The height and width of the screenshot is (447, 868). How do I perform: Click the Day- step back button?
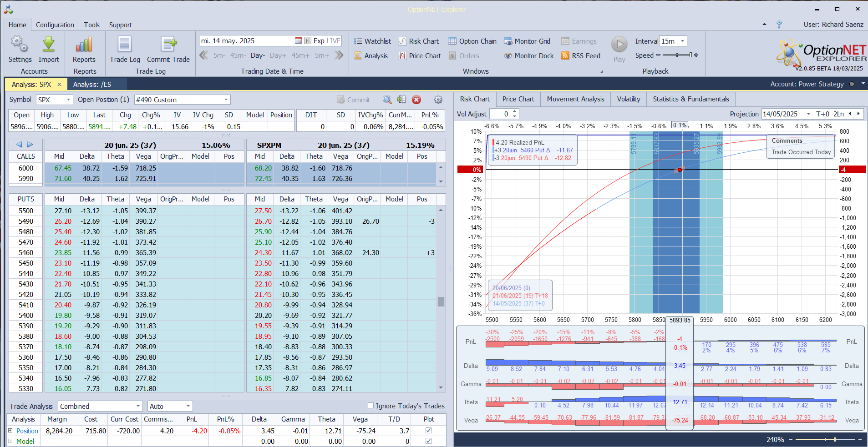click(258, 55)
